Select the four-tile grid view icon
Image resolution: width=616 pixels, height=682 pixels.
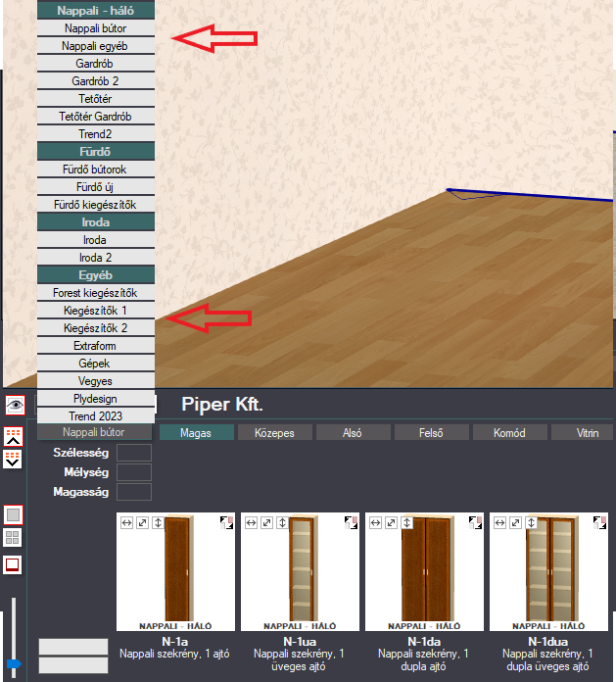click(12, 538)
